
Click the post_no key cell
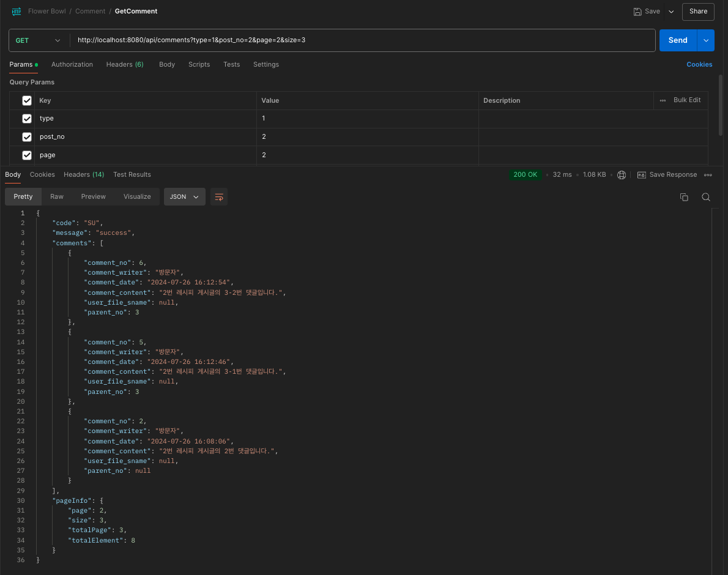[146, 137]
